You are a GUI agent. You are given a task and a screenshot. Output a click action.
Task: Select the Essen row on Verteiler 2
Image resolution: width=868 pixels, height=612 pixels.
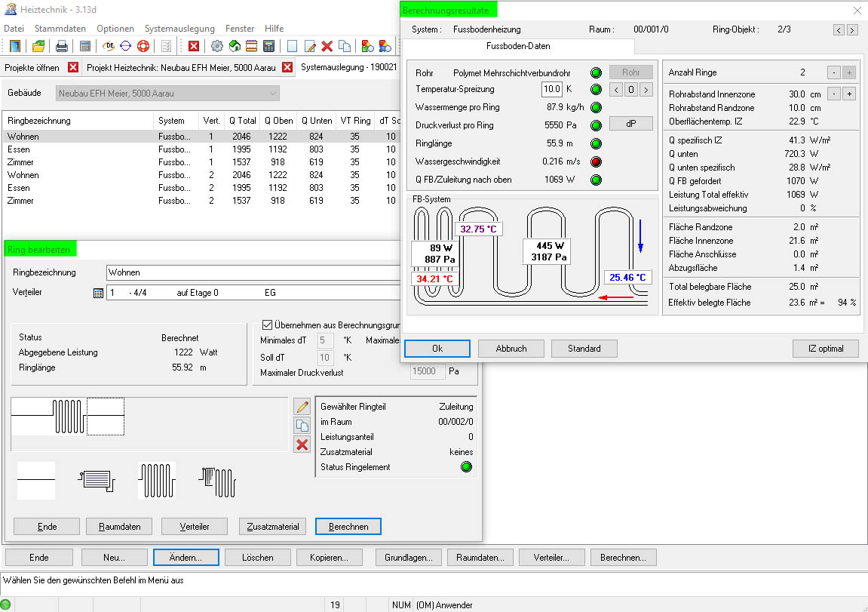click(x=201, y=188)
